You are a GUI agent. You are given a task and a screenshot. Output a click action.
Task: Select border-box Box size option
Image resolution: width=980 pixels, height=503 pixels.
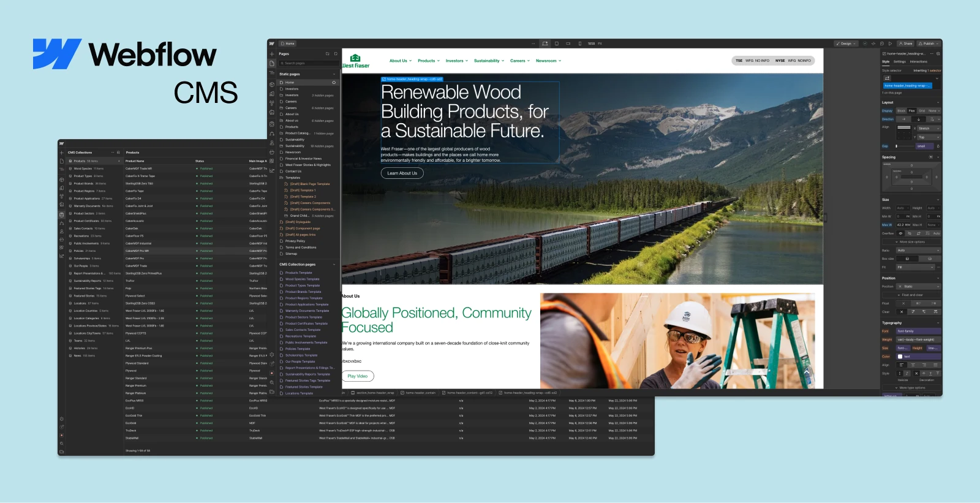pyautogui.click(x=907, y=259)
